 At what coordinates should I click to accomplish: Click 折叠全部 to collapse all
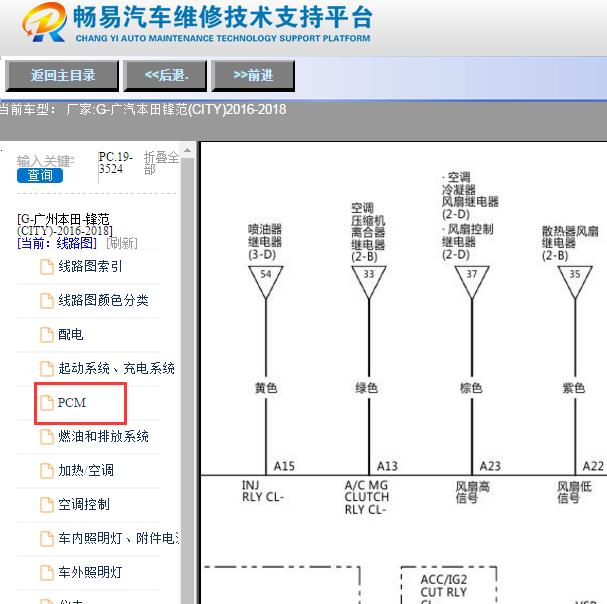(161, 163)
